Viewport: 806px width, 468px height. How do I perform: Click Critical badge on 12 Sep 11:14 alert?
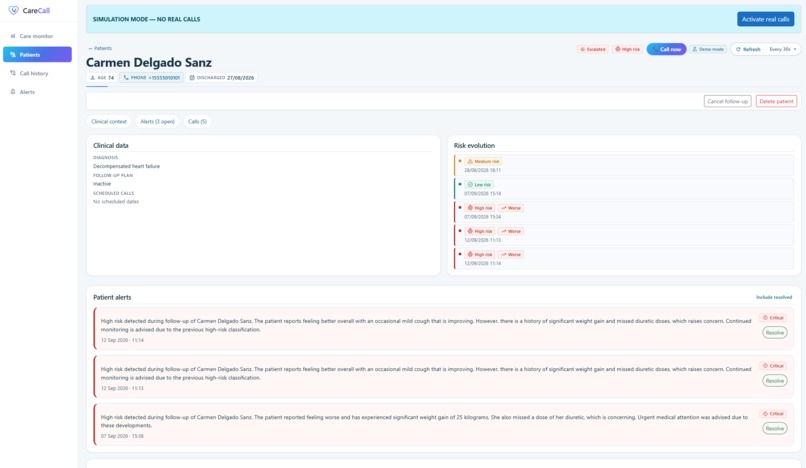(773, 318)
